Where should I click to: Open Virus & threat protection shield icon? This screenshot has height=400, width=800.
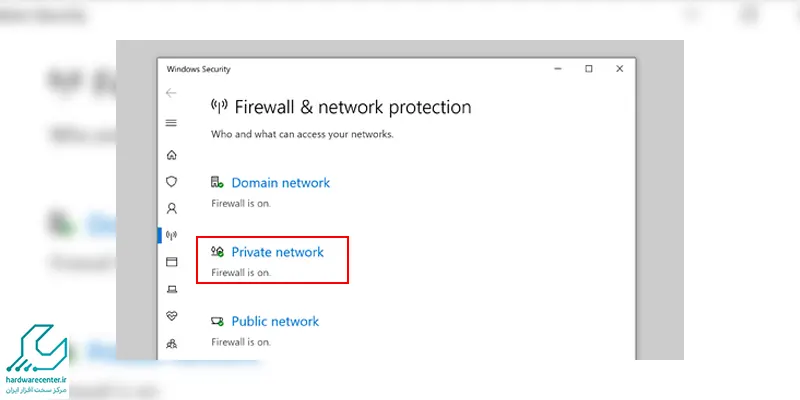171,182
